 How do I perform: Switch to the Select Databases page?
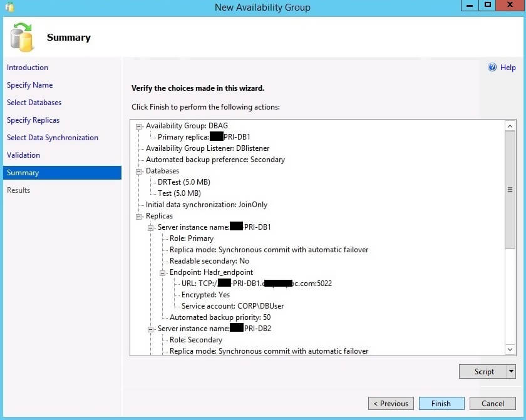click(x=34, y=103)
